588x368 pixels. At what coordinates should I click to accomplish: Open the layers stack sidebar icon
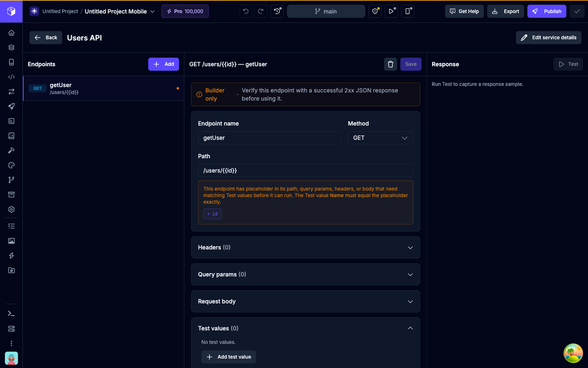coord(11,47)
